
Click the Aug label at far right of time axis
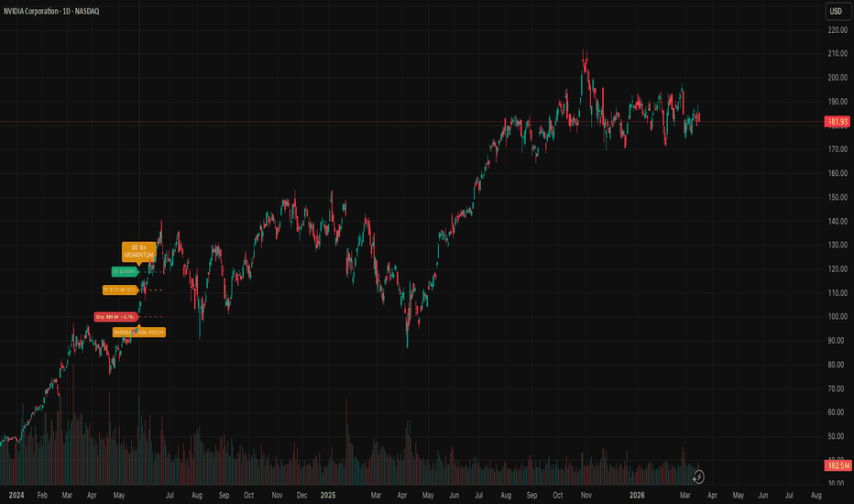[x=816, y=495]
